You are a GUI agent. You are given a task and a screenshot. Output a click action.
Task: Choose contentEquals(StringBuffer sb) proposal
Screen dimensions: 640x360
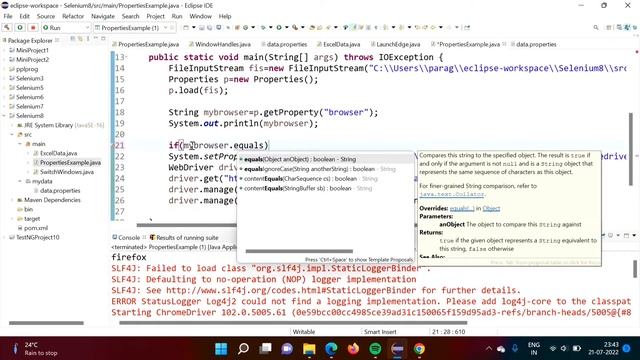(326, 188)
